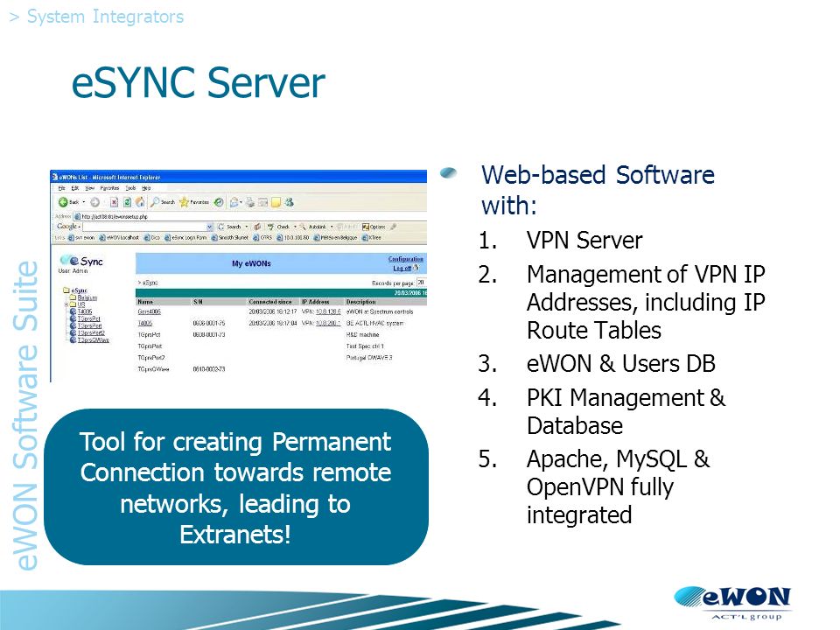Click the Google toolbar Options icon
Viewport: 840px width, 630px height.
click(x=366, y=227)
